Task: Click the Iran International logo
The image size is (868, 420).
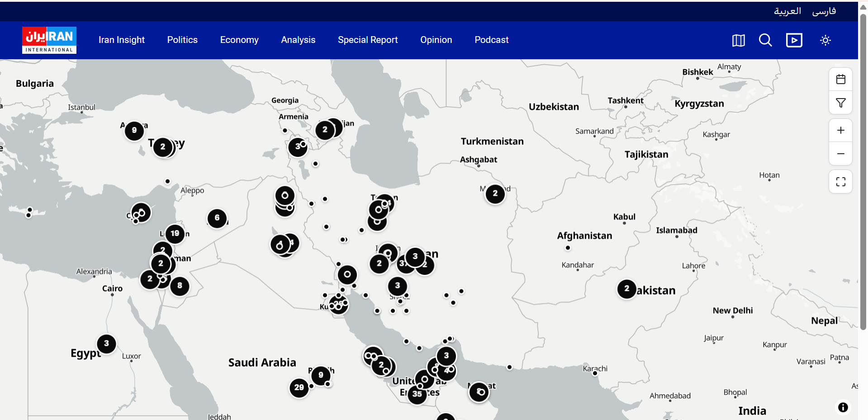Action: click(x=49, y=40)
